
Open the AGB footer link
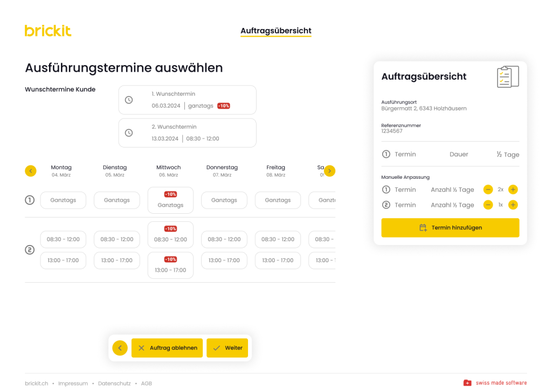coord(147,383)
